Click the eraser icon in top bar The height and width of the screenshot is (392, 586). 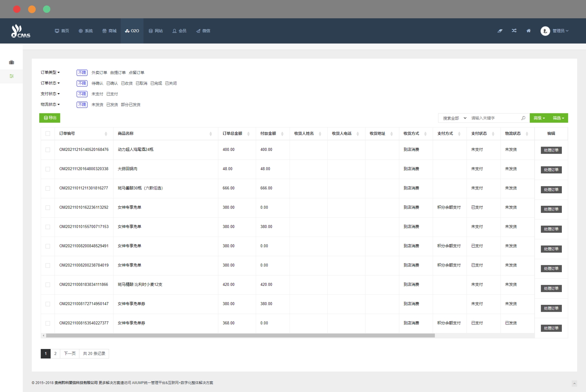[500, 31]
